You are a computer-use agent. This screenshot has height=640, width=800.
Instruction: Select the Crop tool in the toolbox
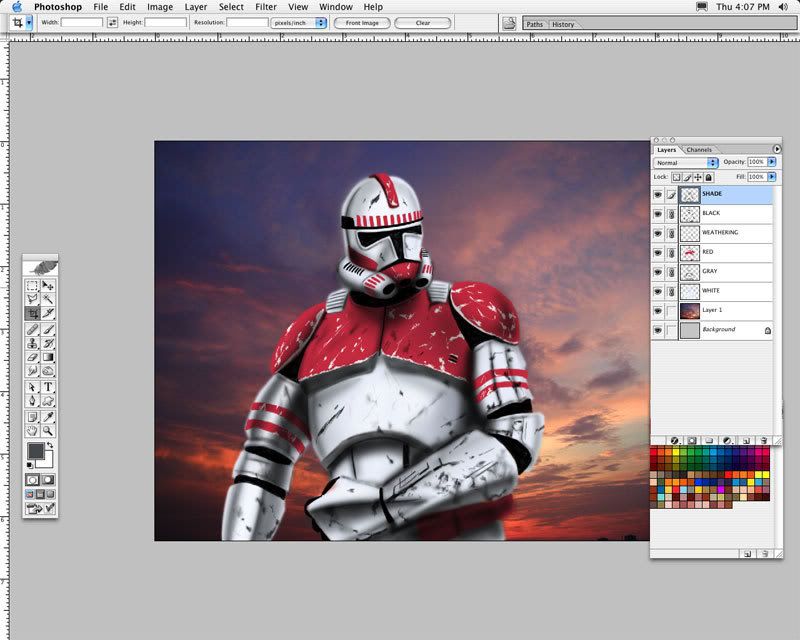point(32,313)
